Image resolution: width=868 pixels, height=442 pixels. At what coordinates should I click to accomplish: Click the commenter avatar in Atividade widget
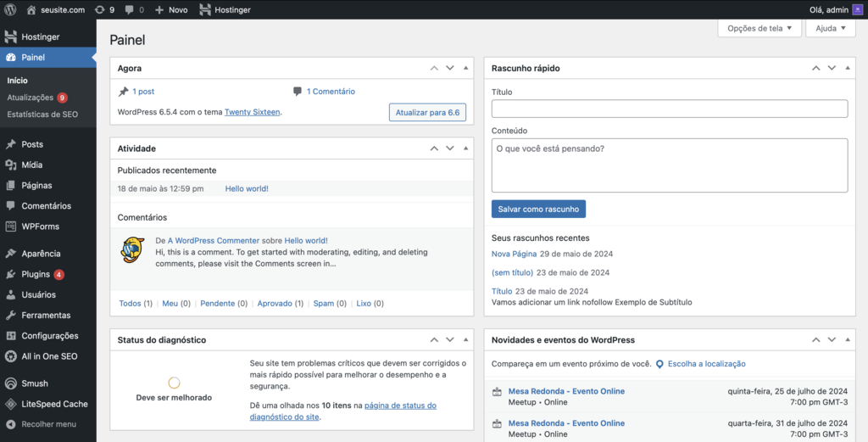[132, 249]
